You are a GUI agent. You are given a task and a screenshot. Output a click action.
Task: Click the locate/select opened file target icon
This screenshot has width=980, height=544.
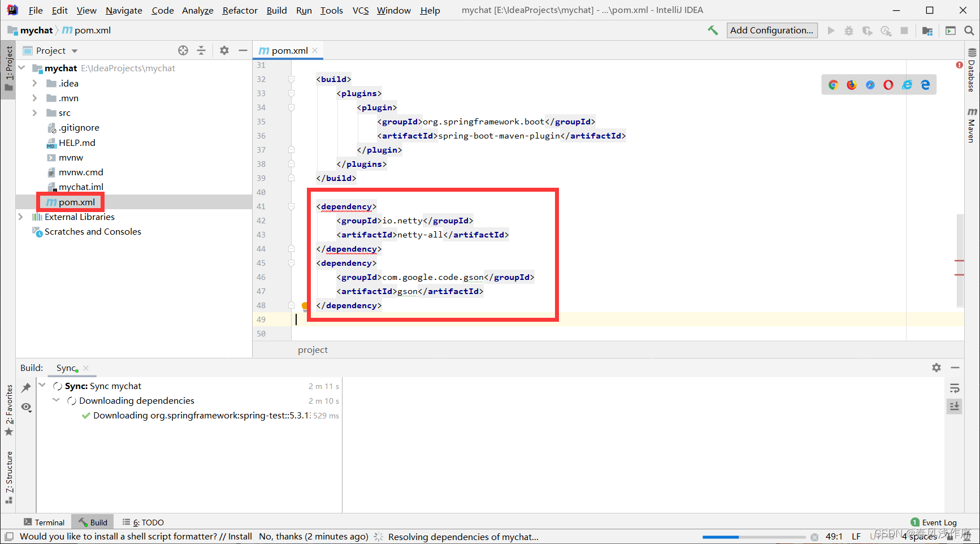(x=183, y=50)
